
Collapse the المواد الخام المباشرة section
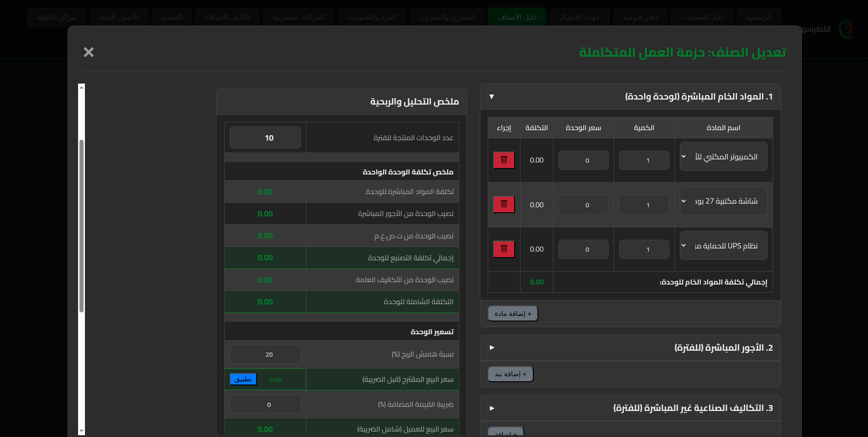492,97
